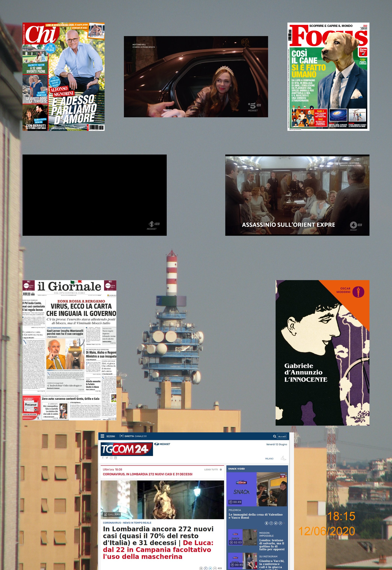Click the Diretta Canale 51 live link
Screen dimensions: 392x570
(133, 436)
